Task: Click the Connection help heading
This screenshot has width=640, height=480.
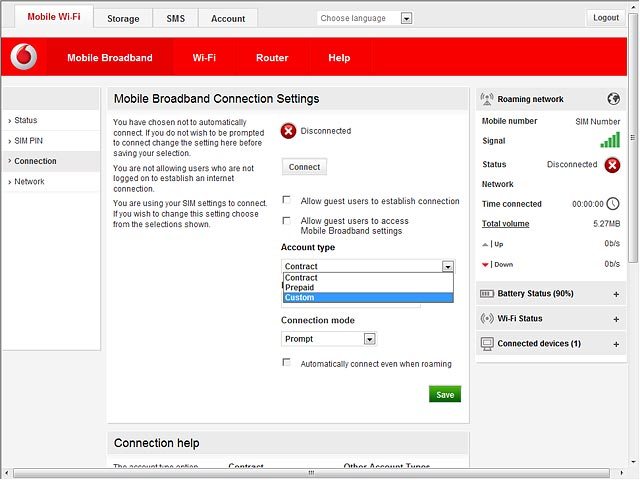Action: pos(157,443)
